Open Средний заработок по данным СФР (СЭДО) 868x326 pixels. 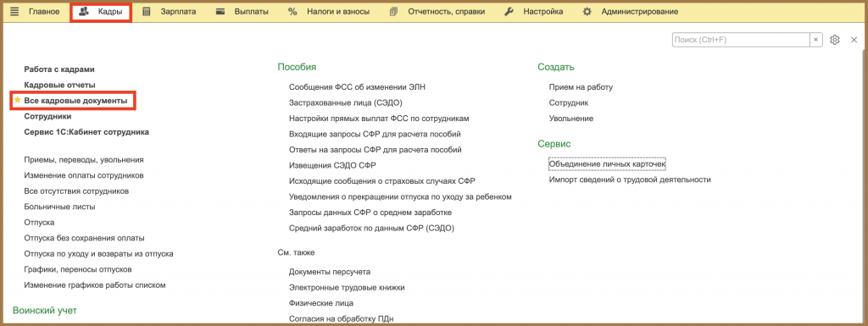coord(371,228)
